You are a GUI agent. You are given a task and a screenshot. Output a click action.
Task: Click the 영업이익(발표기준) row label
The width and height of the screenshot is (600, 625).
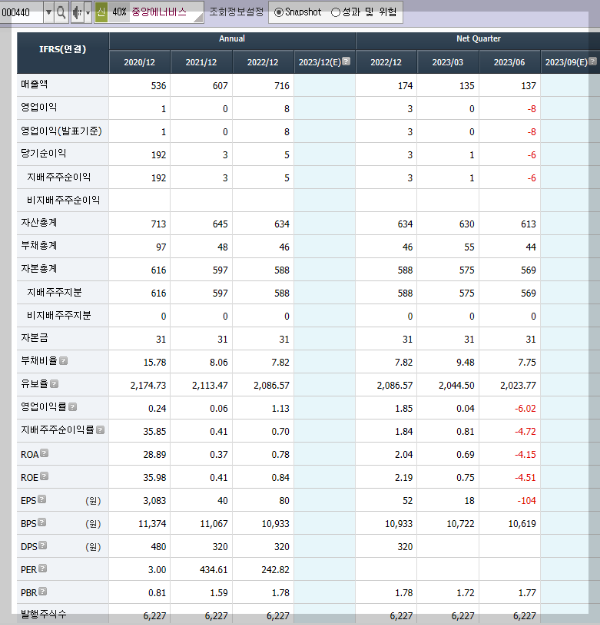click(61, 131)
